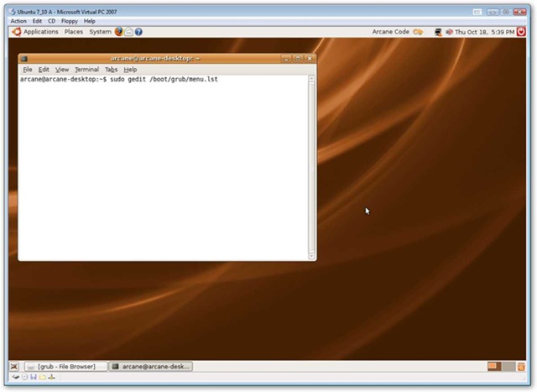Open the terminal's Edit menu

click(x=44, y=70)
